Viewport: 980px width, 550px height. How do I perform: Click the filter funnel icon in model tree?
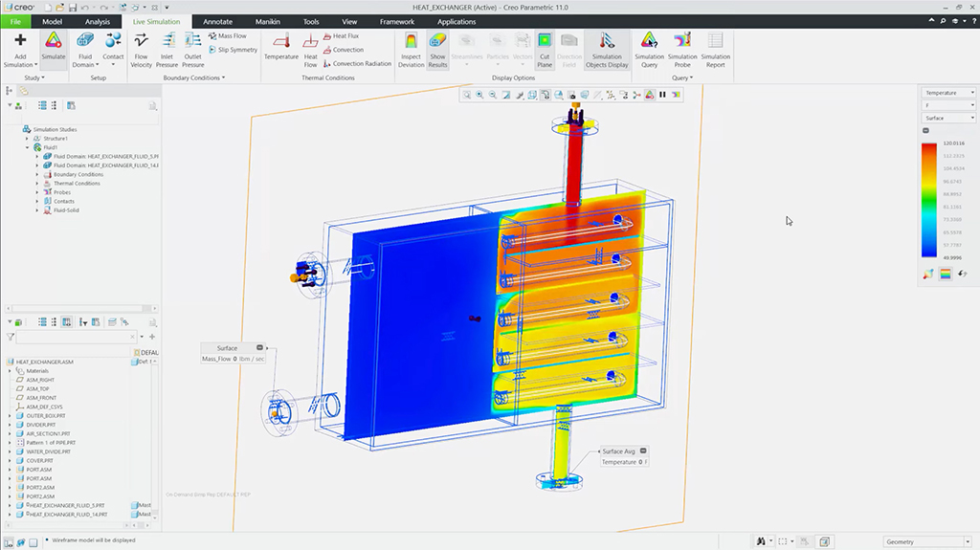[10, 337]
